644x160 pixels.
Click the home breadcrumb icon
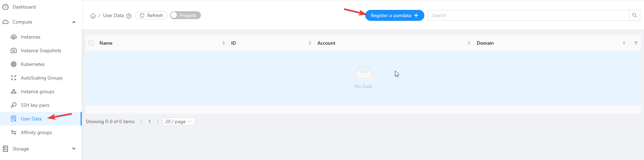(x=93, y=16)
